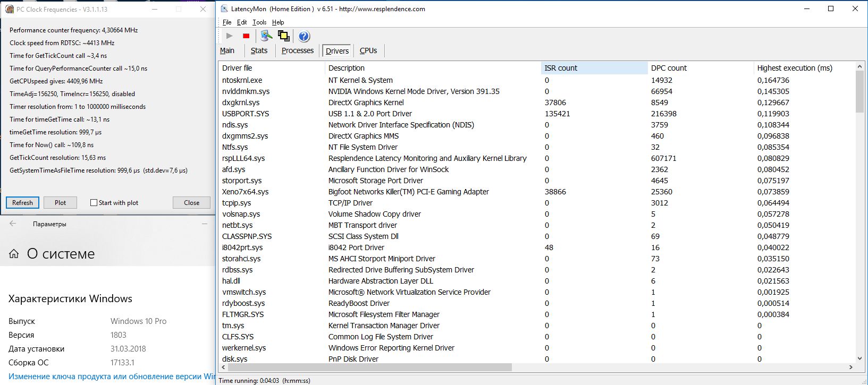Viewport: 868px width, 385px height.
Task: Open the product key change link in Settings
Action: coord(112,376)
